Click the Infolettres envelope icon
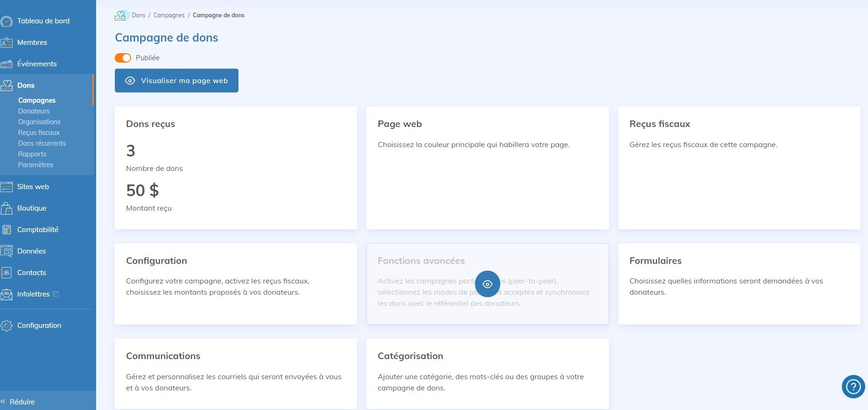 click(7, 294)
